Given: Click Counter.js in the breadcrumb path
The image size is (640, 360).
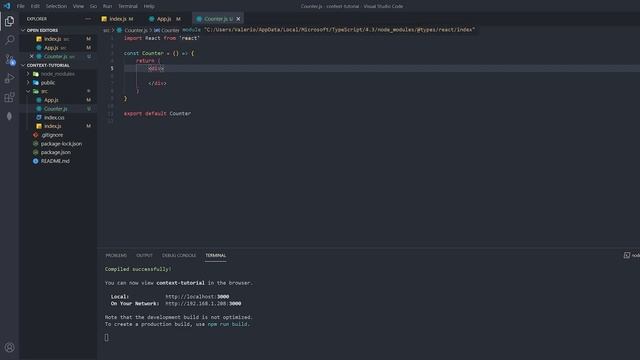Looking at the screenshot, I should (136, 30).
